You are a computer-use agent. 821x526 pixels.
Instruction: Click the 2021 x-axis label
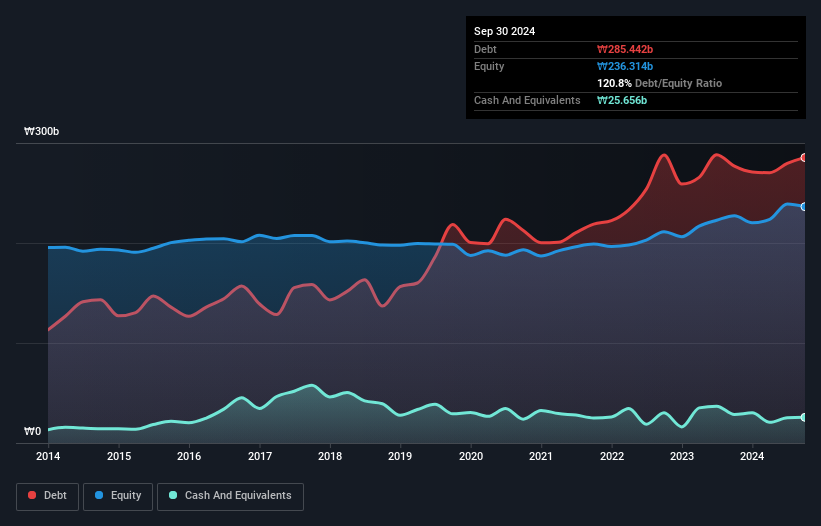(x=541, y=456)
